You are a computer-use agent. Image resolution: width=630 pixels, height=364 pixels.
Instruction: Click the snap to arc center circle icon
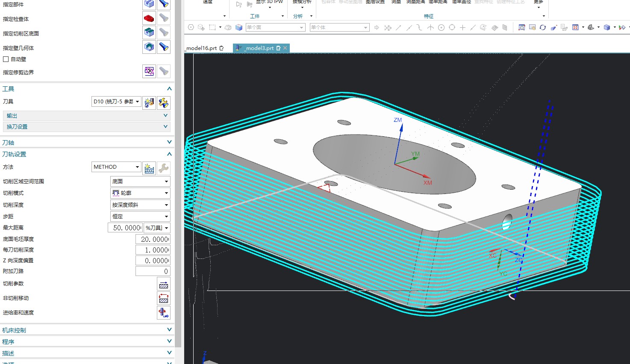[x=441, y=27]
